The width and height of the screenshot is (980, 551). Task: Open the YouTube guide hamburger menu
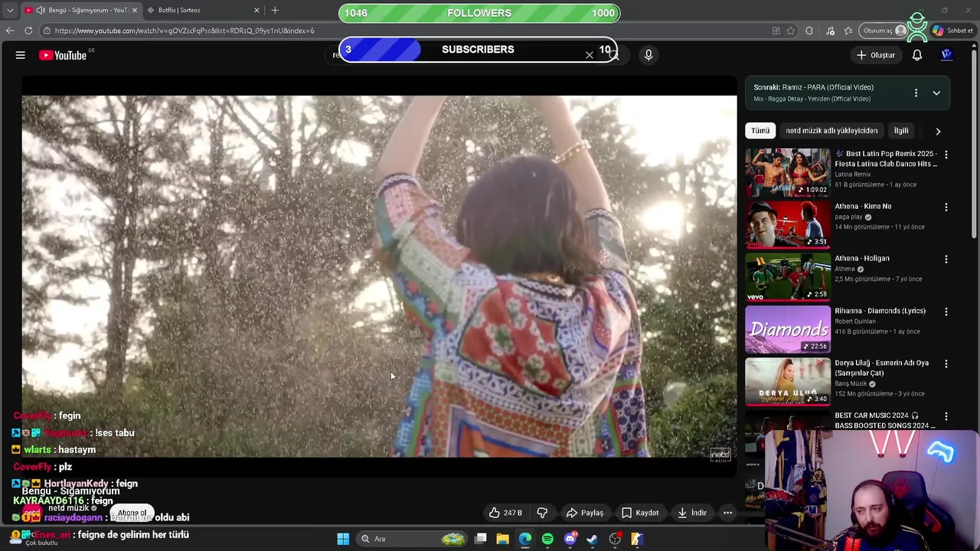[21, 55]
